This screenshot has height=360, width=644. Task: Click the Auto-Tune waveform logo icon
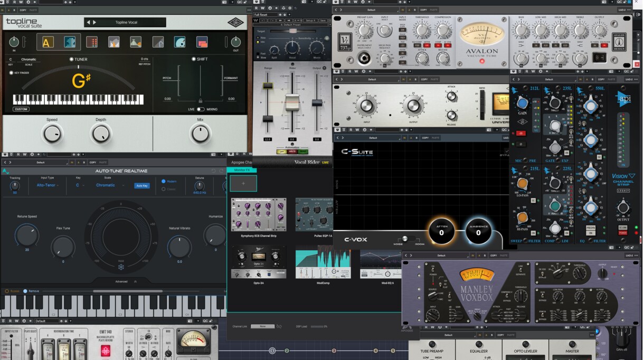5,171
